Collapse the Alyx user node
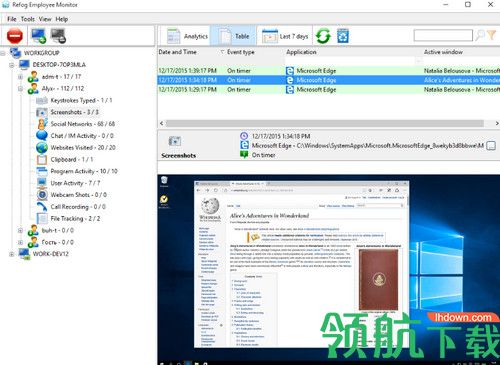This screenshot has height=365, width=500. click(x=20, y=89)
